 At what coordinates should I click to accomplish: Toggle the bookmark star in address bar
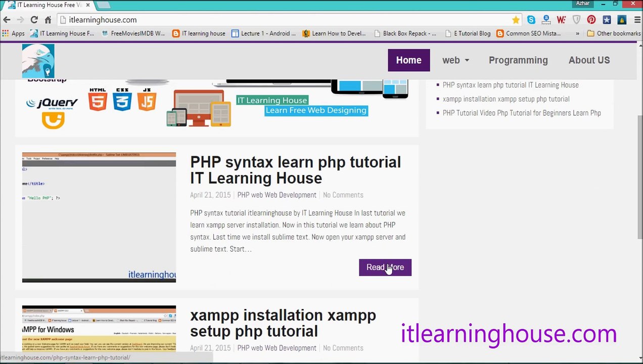click(516, 20)
